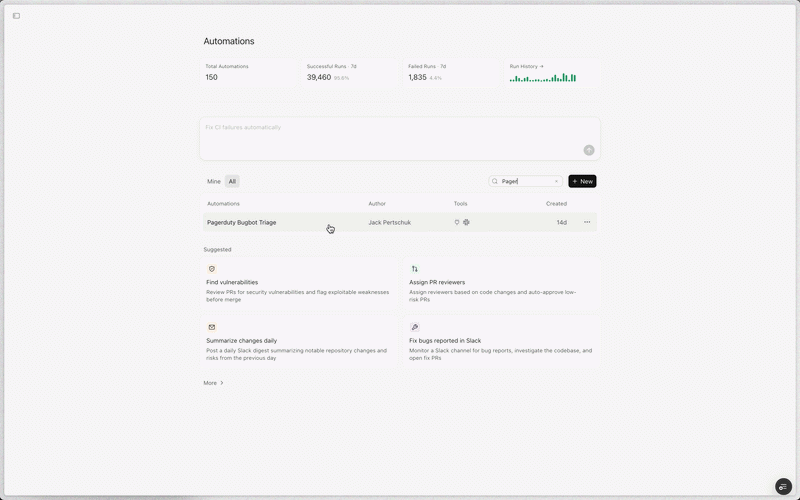Open the three-dot menu for Pagerduty Bugbot Triage
800x500 pixels.
(587, 222)
